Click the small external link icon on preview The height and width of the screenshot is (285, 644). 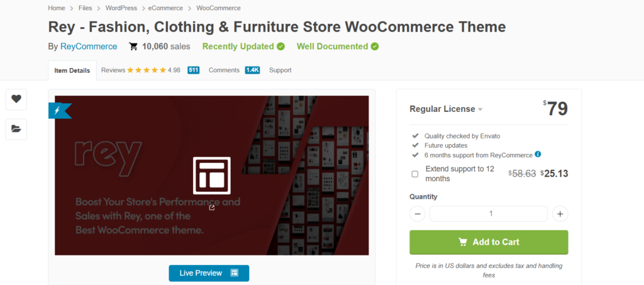click(x=211, y=208)
